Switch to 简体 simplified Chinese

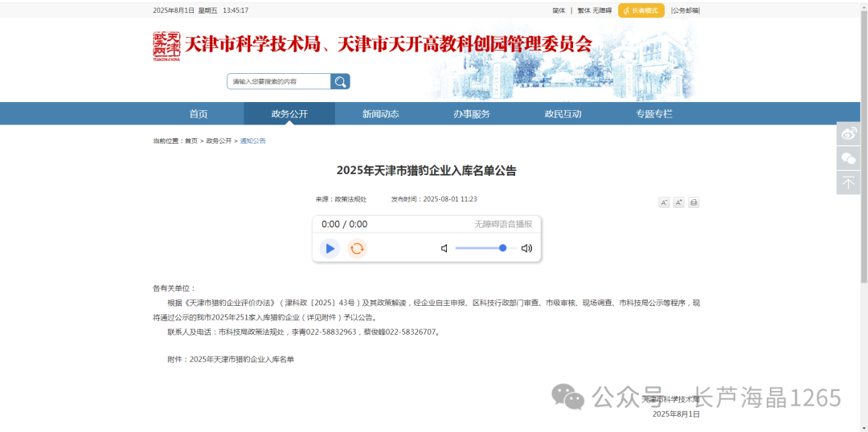[x=559, y=10]
